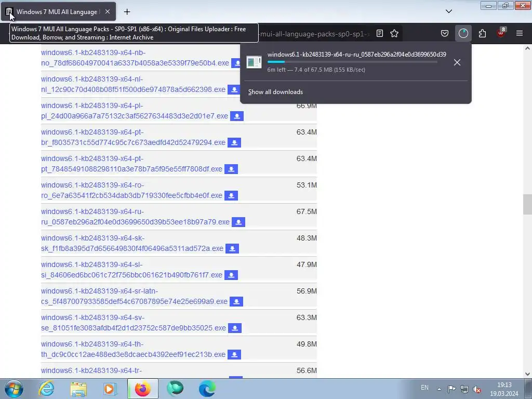Click download icon for pt-pt language pack
The image size is (532, 399).
pos(231,169)
